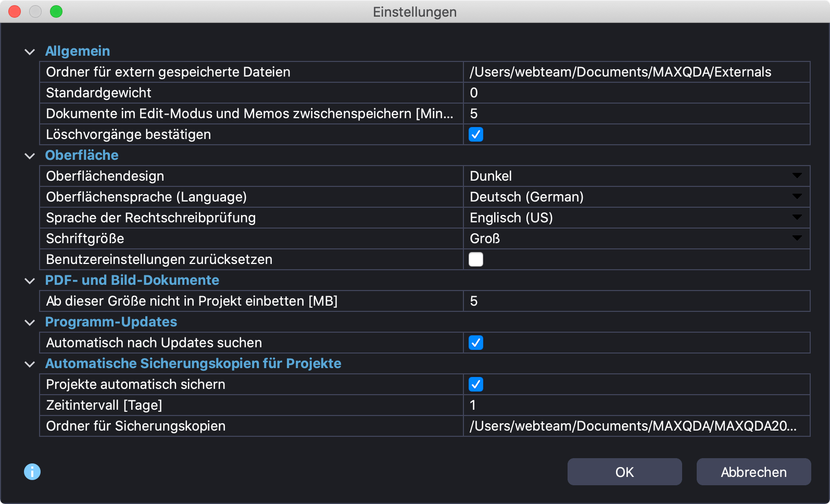Viewport: 830px width, 504px height.
Task: Collapse the Programm-Updates section
Action: pyautogui.click(x=30, y=322)
